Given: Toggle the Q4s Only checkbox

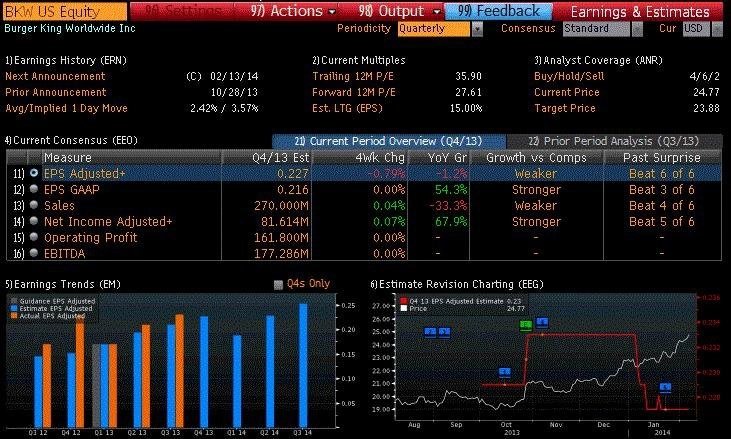Looking at the screenshot, I should coord(278,285).
